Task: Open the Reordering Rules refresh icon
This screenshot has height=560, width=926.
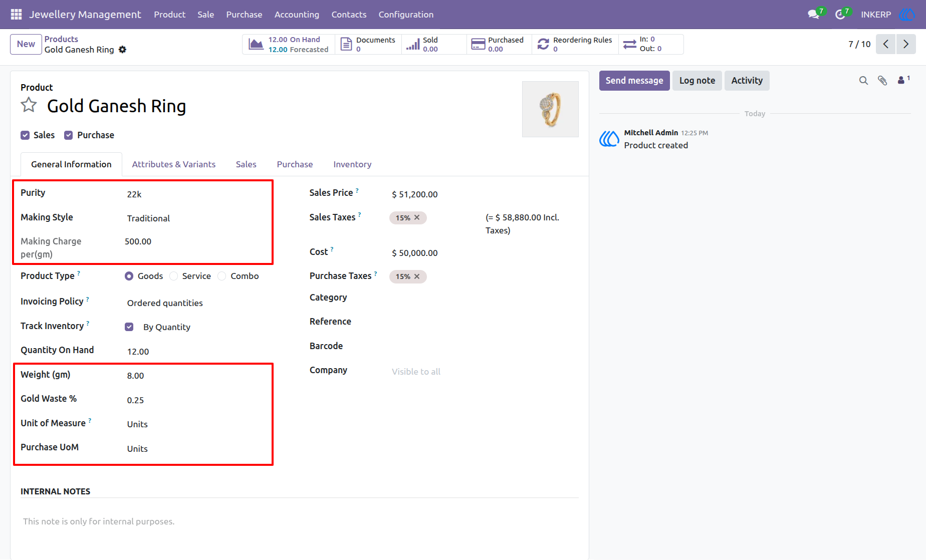Action: coord(543,44)
